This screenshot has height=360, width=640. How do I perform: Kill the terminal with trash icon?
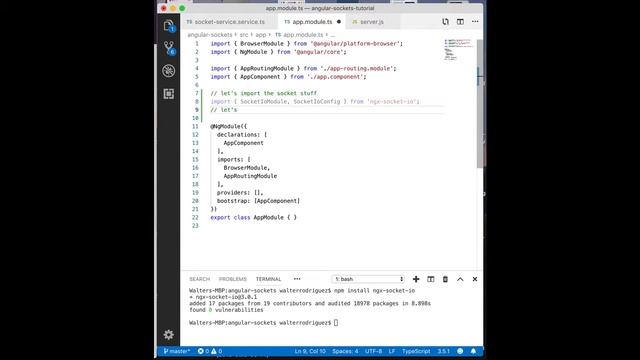point(445,279)
